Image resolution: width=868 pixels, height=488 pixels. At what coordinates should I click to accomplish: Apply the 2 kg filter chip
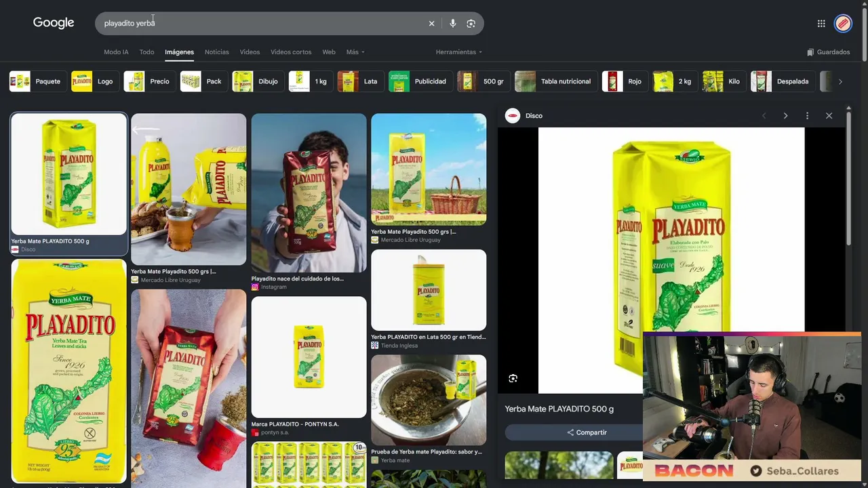[x=675, y=81]
